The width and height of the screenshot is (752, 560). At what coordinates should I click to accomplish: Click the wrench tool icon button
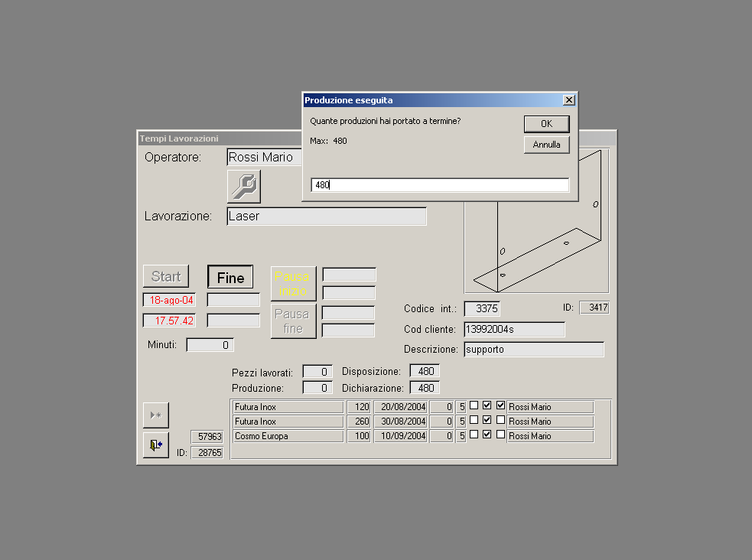click(x=243, y=186)
